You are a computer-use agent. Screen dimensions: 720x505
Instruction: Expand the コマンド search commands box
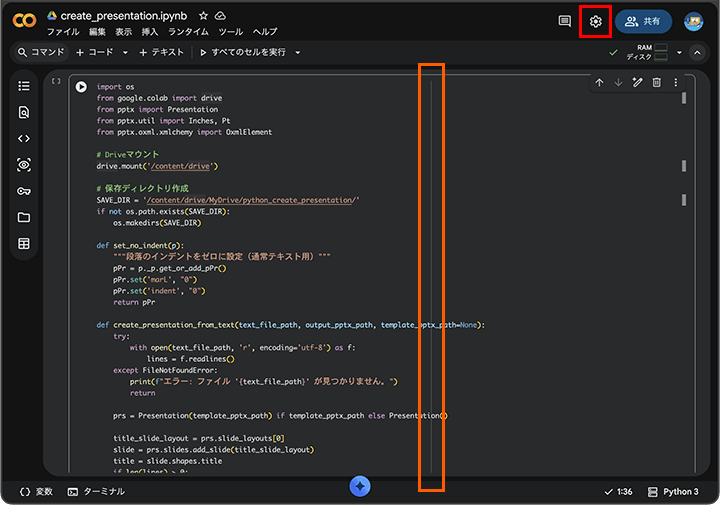click(x=40, y=52)
